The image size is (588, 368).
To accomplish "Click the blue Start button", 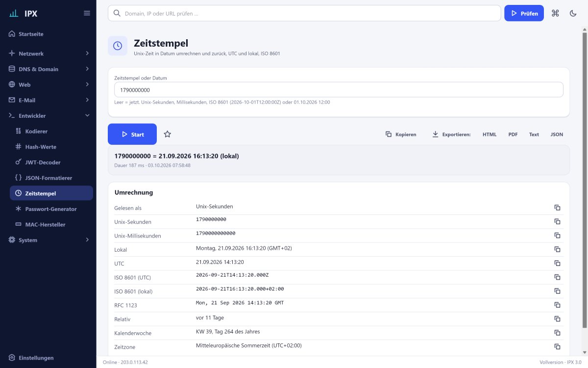I will coord(132,134).
